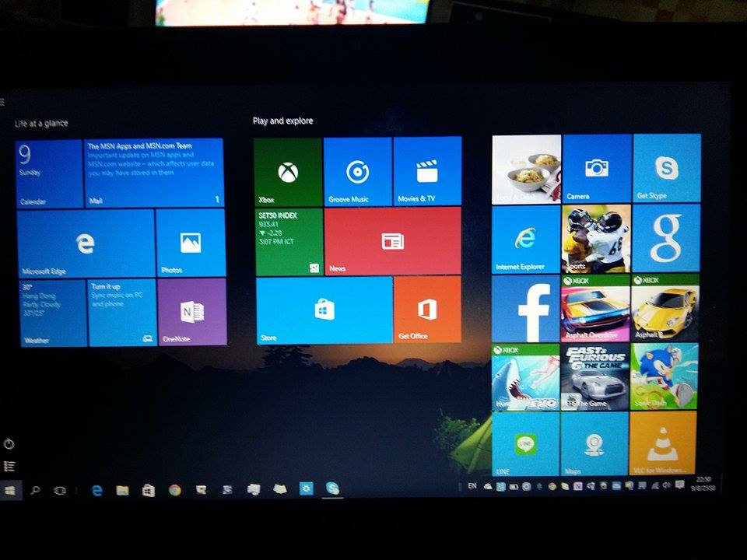Open the Store tile

[x=324, y=310]
